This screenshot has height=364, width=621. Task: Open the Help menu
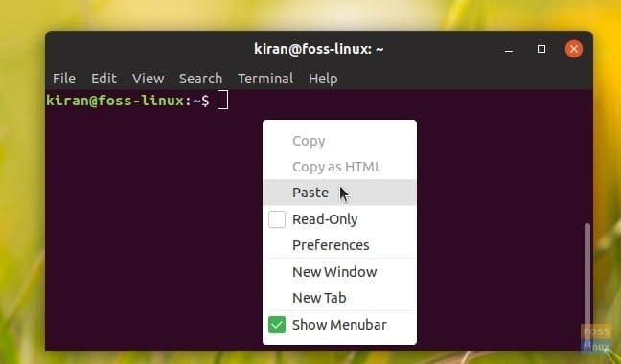click(x=323, y=79)
